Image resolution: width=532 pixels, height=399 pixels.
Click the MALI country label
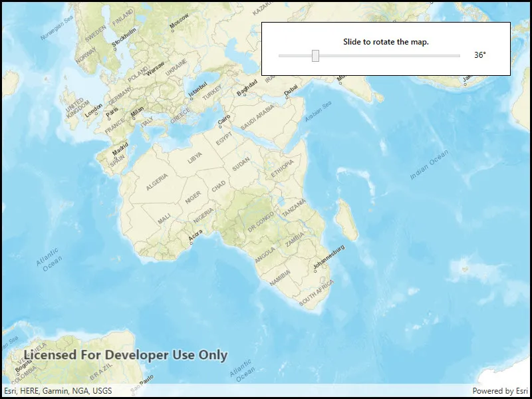click(x=164, y=219)
